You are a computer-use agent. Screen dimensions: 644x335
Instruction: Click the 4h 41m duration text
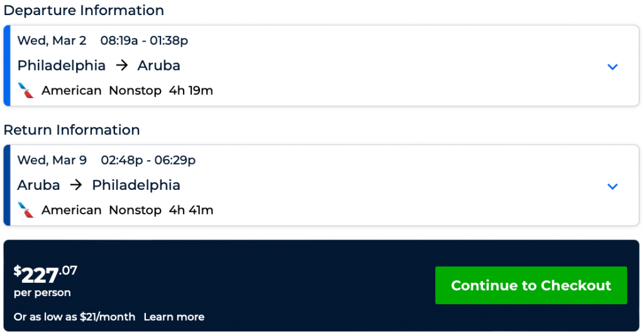click(191, 210)
